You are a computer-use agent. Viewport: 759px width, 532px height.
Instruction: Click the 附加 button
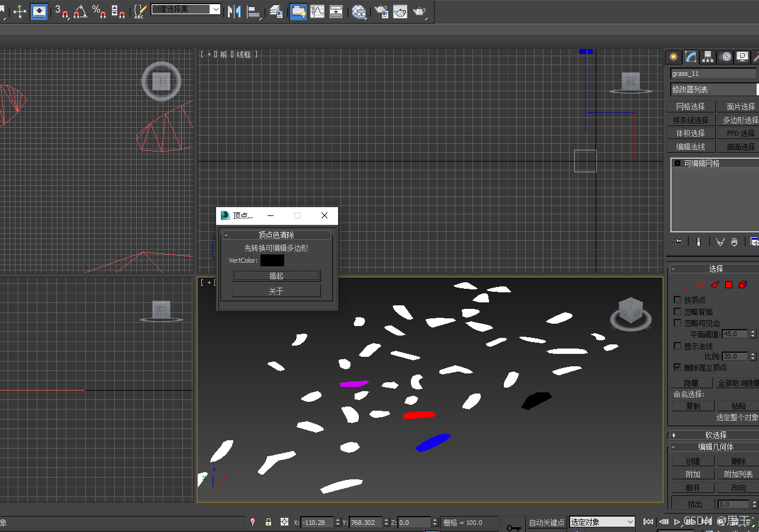pos(693,474)
